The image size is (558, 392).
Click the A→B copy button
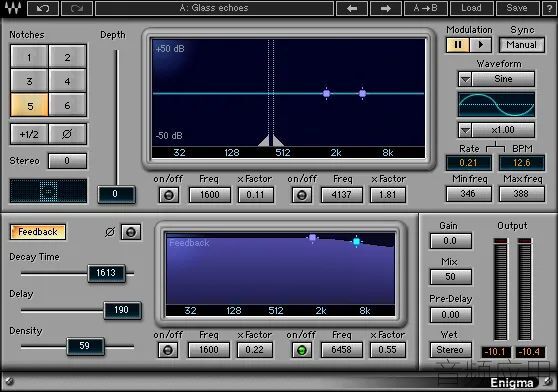click(426, 8)
